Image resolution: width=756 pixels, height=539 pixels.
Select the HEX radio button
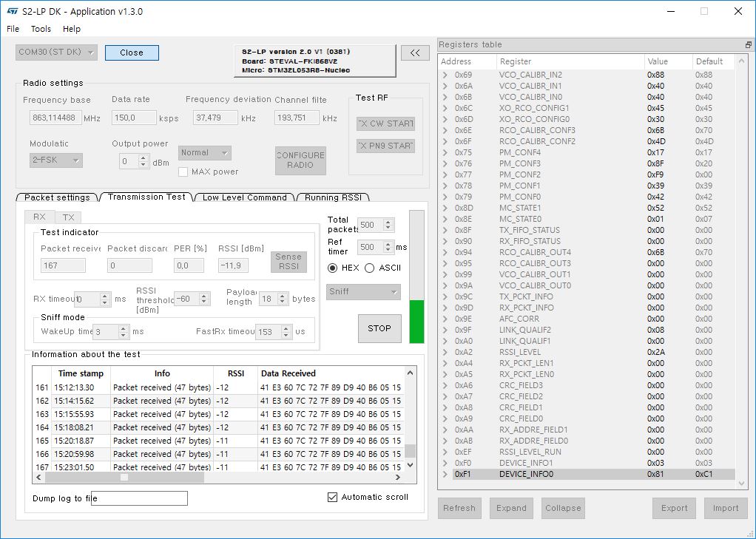332,268
